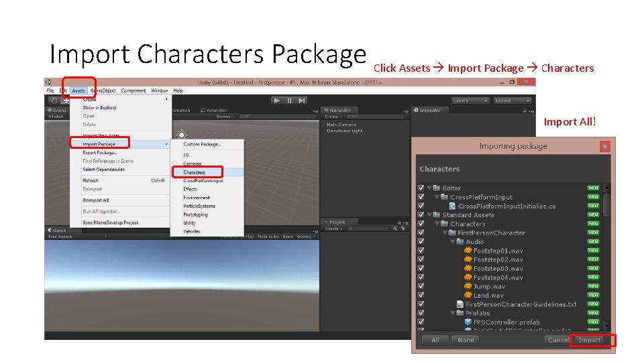Toggle the FPSController.prefab checkbox
The height and width of the screenshot is (362, 644).
coord(421,322)
